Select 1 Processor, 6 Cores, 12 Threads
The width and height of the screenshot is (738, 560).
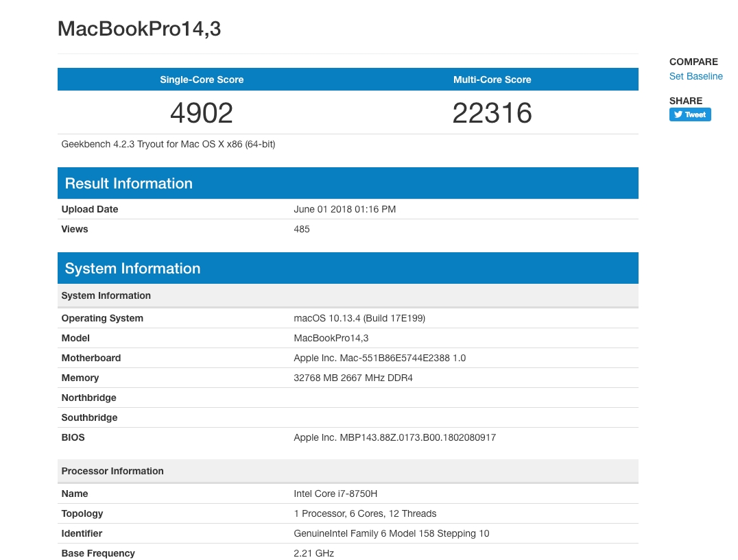[x=365, y=513]
